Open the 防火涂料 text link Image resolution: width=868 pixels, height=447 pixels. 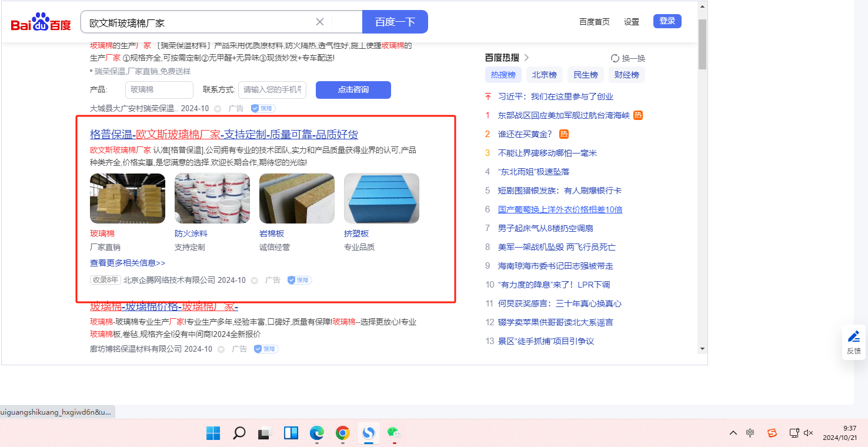pyautogui.click(x=191, y=233)
